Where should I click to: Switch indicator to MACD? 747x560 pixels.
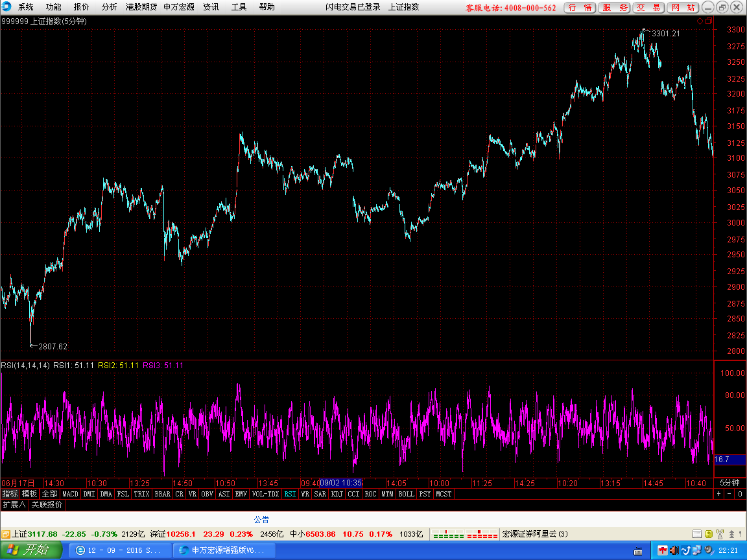tap(70, 494)
